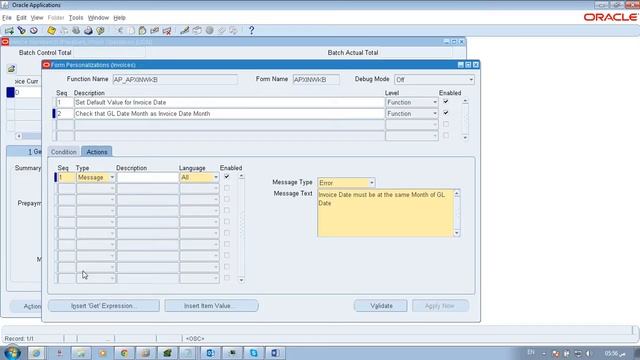Click down arrow of personalization list scrollbar
Screen dimensions: 640x360
pyautogui.click(x=465, y=138)
